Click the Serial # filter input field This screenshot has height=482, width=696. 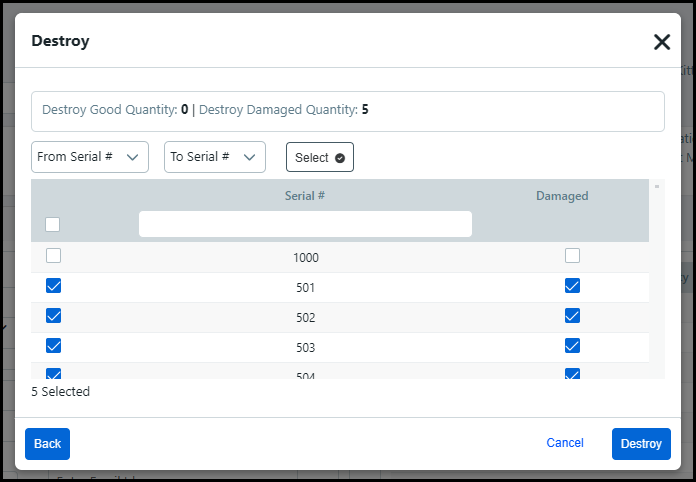pyautogui.click(x=305, y=224)
